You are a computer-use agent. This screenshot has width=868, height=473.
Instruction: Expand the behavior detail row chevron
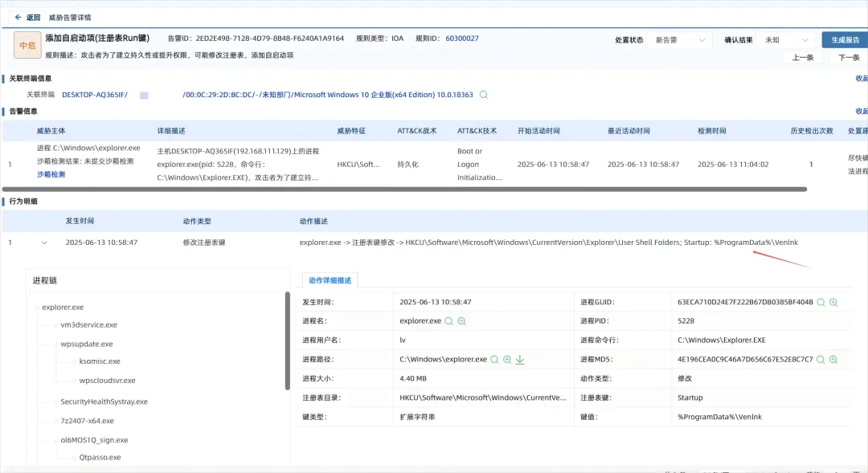click(x=44, y=243)
